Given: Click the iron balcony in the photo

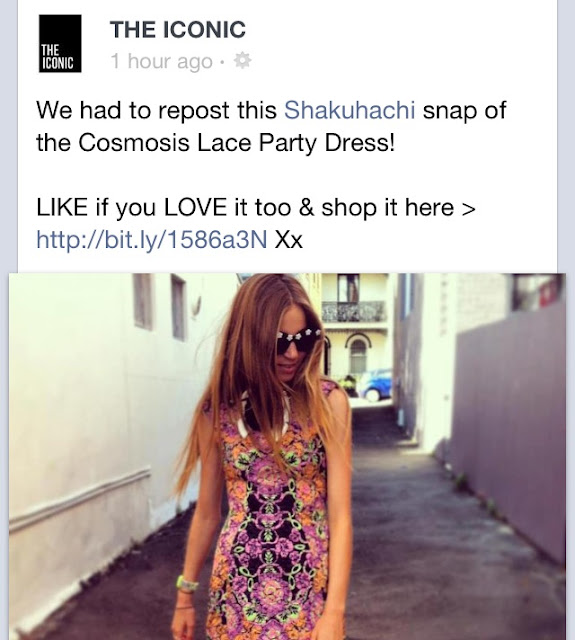Looking at the screenshot, I should click(354, 311).
